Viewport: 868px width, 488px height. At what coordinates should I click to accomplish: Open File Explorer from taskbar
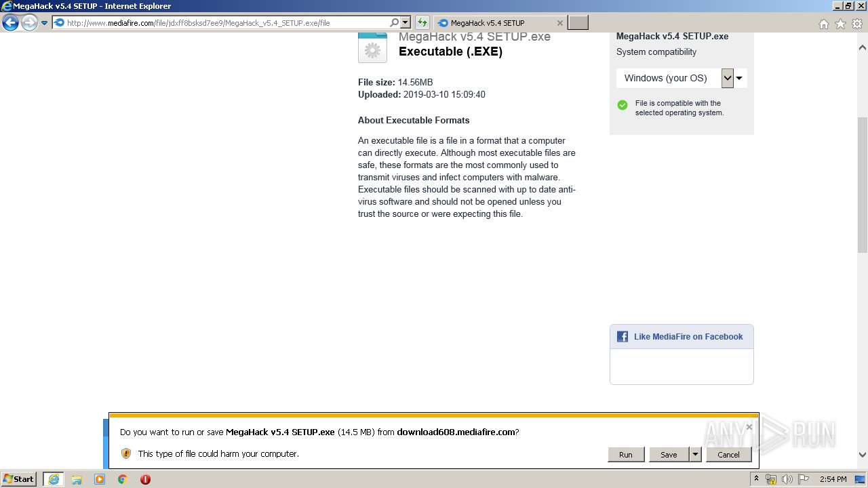(77, 479)
